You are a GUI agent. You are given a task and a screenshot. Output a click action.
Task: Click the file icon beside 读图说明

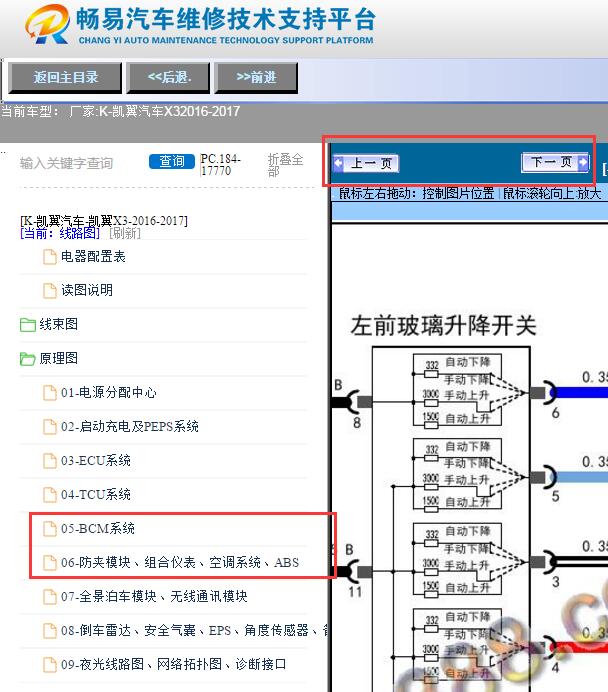(x=50, y=290)
